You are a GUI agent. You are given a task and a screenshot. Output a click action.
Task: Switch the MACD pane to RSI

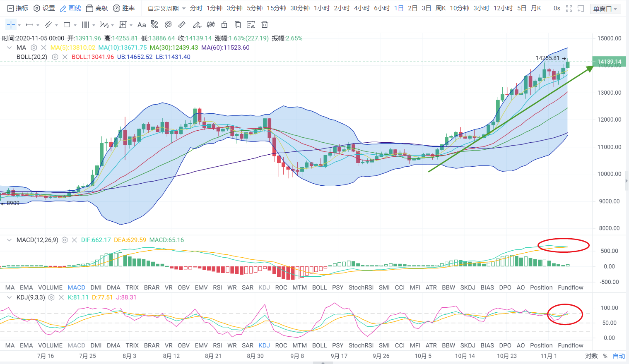click(x=217, y=287)
